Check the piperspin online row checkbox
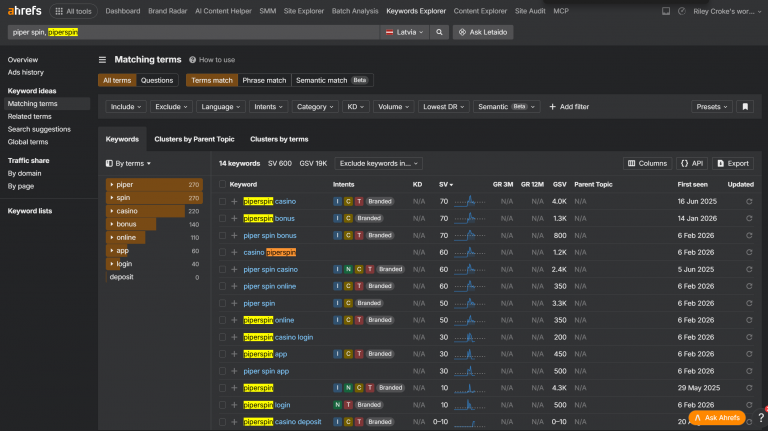768x431 pixels. [x=222, y=320]
